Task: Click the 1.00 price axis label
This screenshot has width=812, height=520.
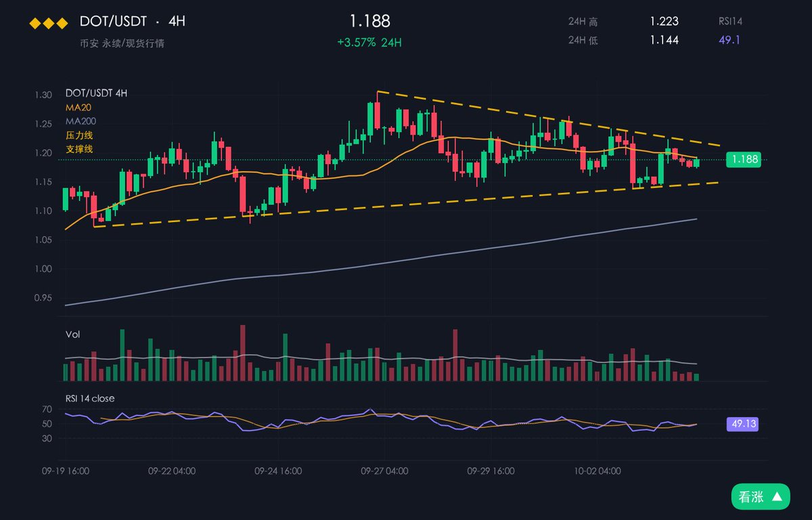Action: 43,269
